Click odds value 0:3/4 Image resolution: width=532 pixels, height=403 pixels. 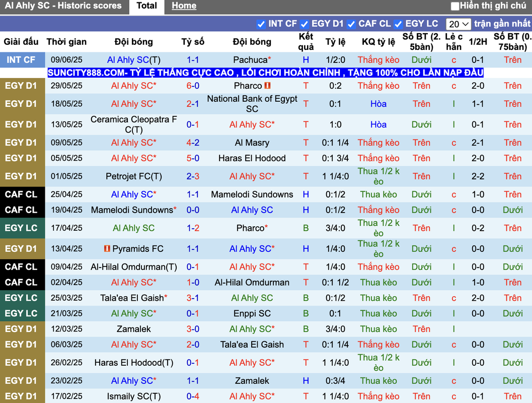click(335, 381)
